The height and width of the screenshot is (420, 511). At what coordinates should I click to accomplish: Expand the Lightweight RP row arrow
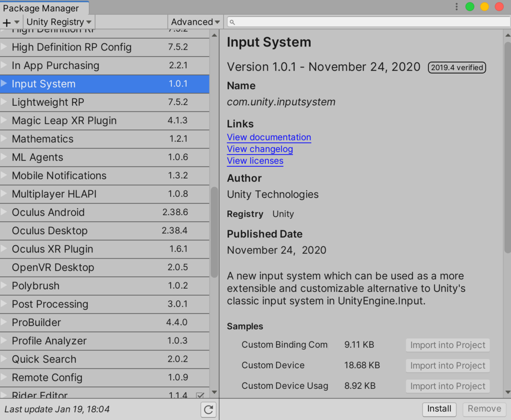tap(4, 101)
